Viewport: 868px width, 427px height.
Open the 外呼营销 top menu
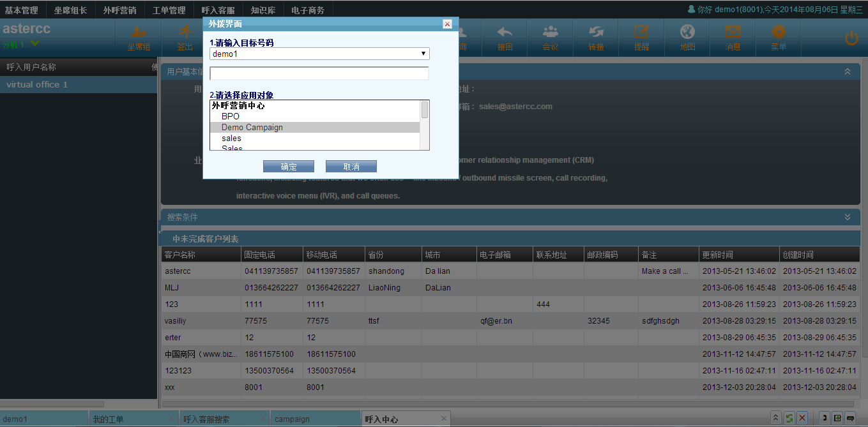[119, 10]
